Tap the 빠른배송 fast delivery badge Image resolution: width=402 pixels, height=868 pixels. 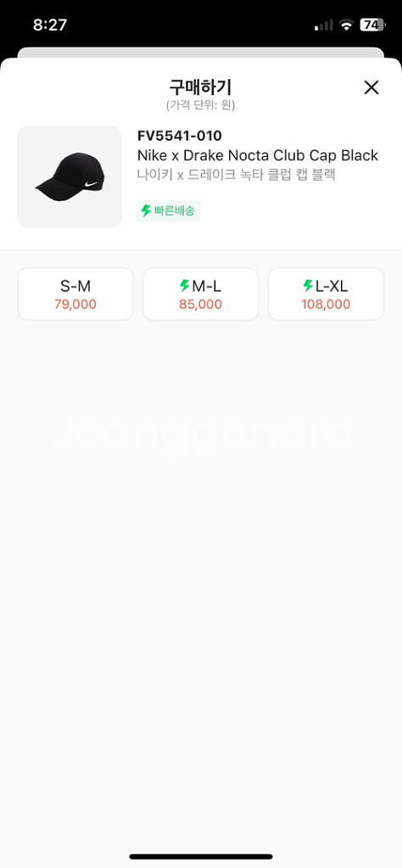[x=168, y=211]
